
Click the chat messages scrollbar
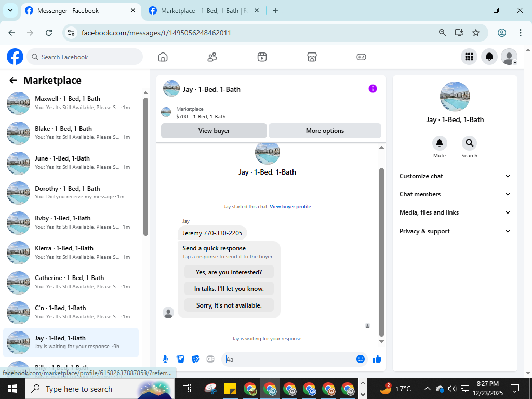click(381, 252)
